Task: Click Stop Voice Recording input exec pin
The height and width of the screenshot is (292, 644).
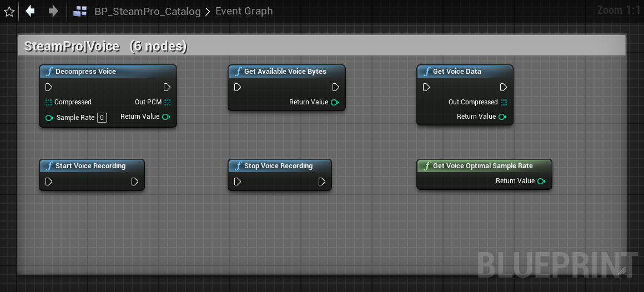Action: (x=238, y=182)
